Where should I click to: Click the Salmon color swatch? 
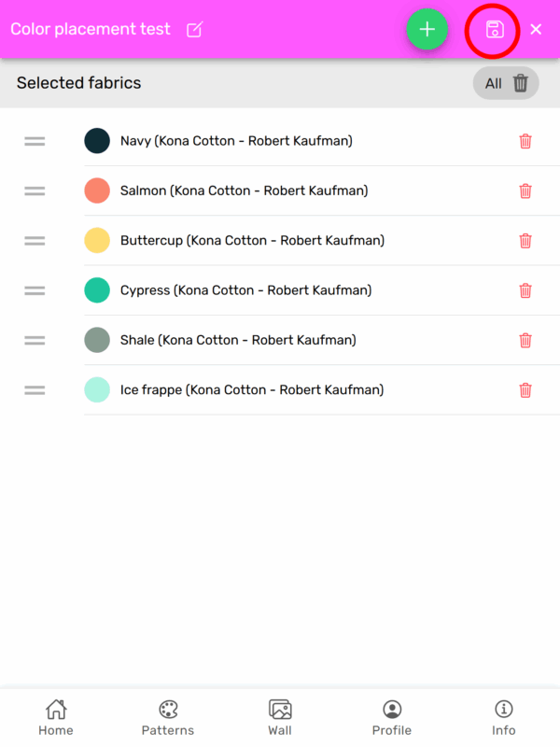97,190
